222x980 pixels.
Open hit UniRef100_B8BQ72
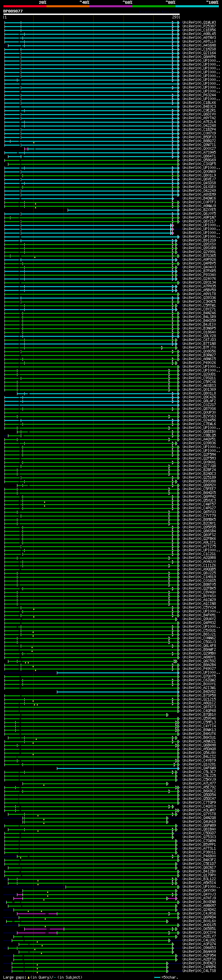tap(199, 141)
